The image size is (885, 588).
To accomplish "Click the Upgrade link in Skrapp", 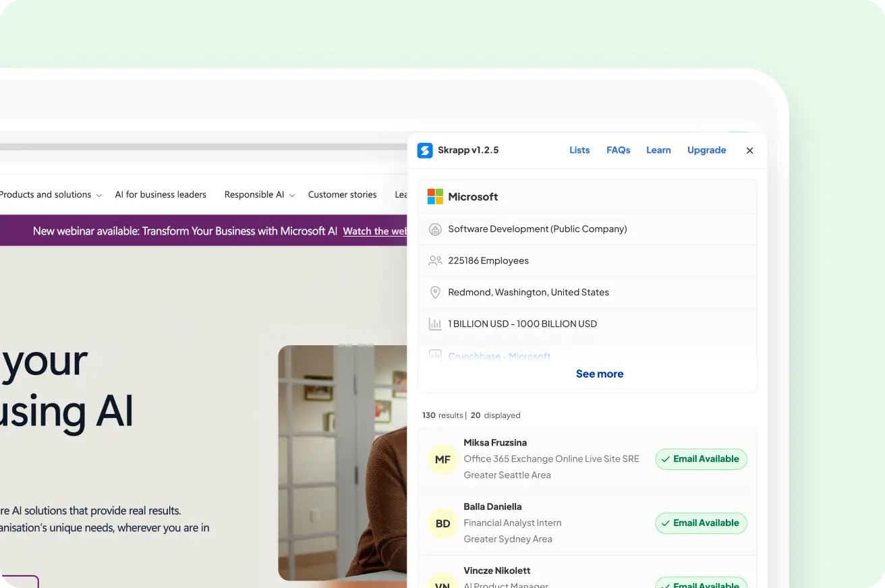I will pyautogui.click(x=706, y=150).
